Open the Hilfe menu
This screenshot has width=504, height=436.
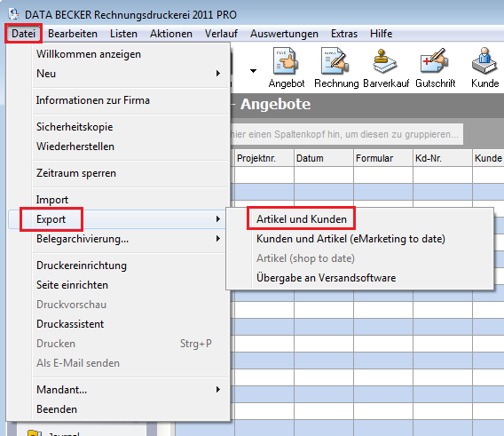click(x=382, y=34)
